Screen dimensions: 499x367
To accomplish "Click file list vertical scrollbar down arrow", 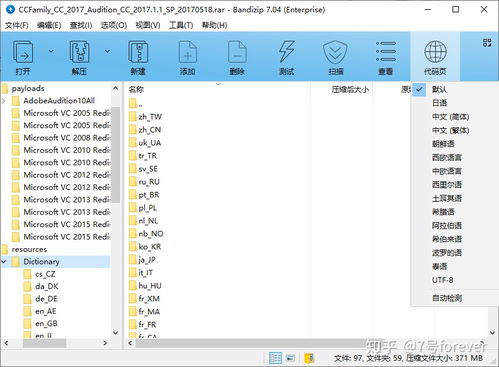I will click(493, 333).
